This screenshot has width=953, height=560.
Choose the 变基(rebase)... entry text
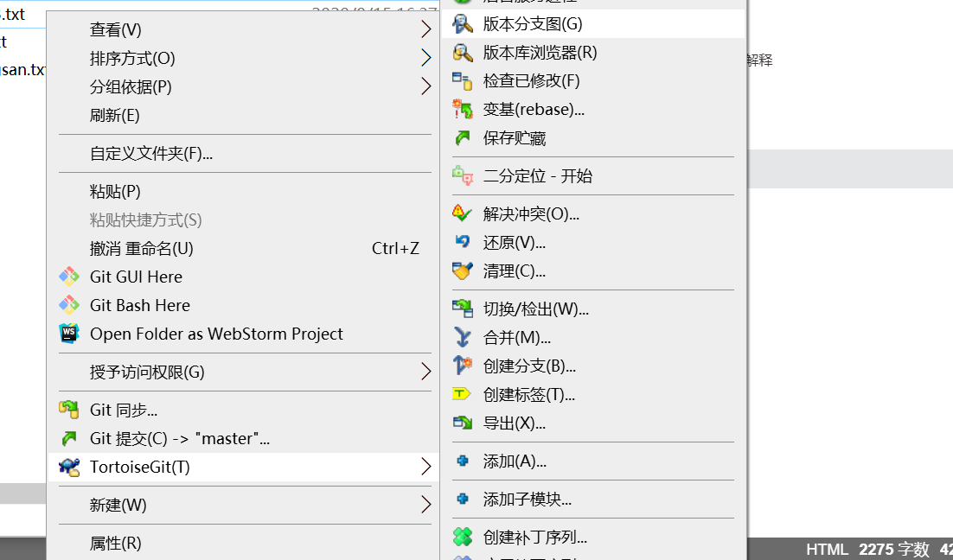(534, 110)
